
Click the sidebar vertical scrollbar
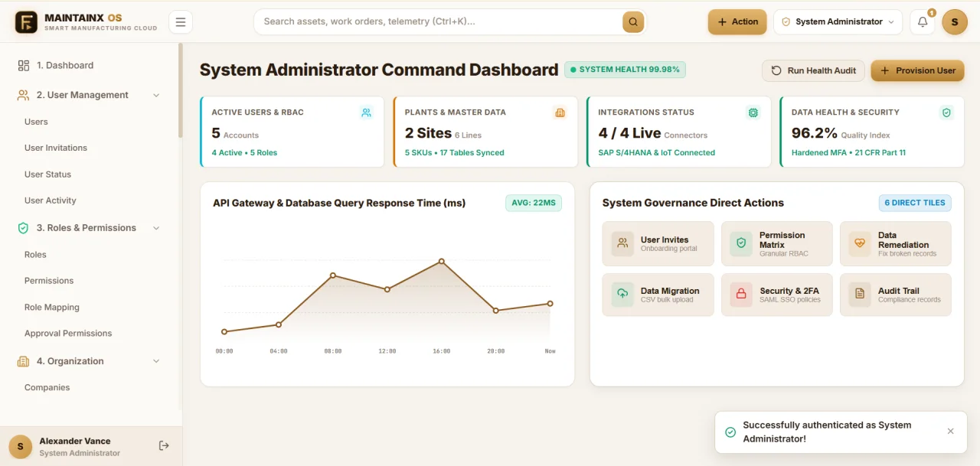[x=181, y=90]
